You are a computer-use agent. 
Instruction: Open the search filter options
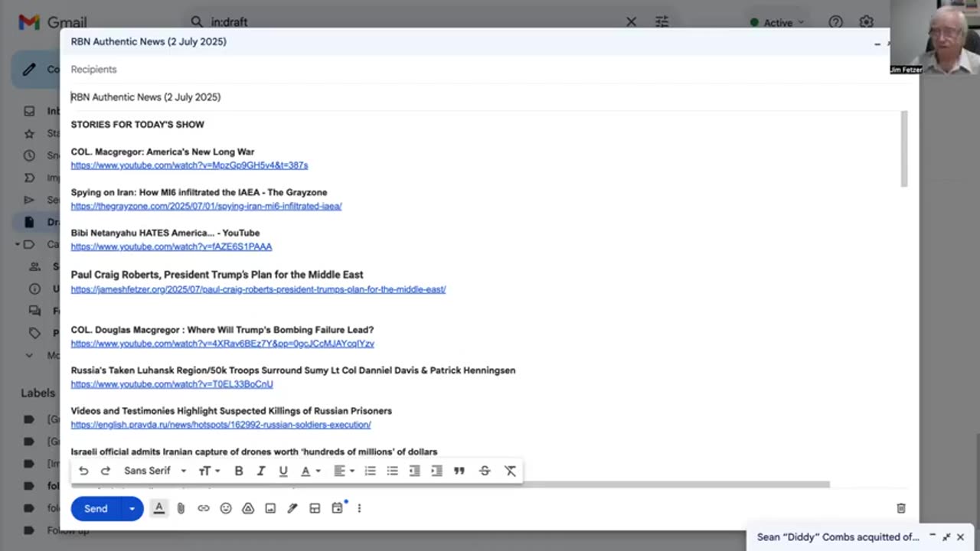pyautogui.click(x=662, y=22)
